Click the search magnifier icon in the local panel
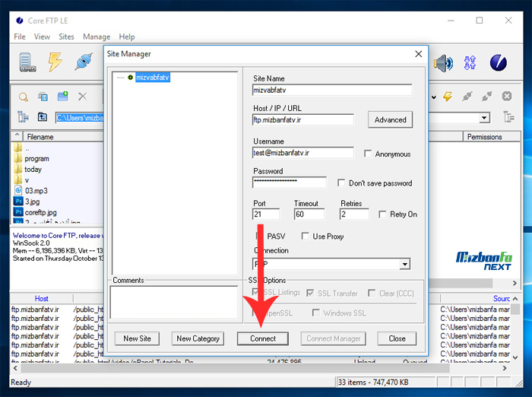The height and width of the screenshot is (397, 532). click(x=24, y=97)
